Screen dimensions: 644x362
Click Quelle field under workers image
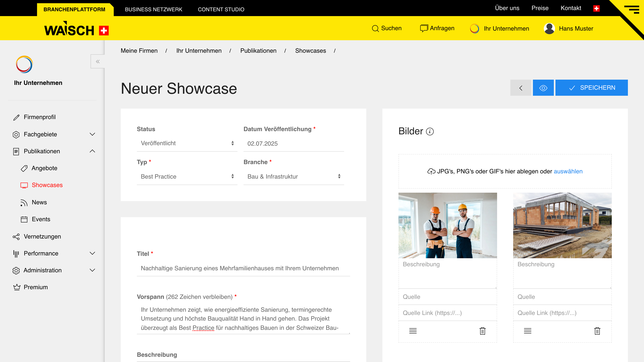[448, 297]
